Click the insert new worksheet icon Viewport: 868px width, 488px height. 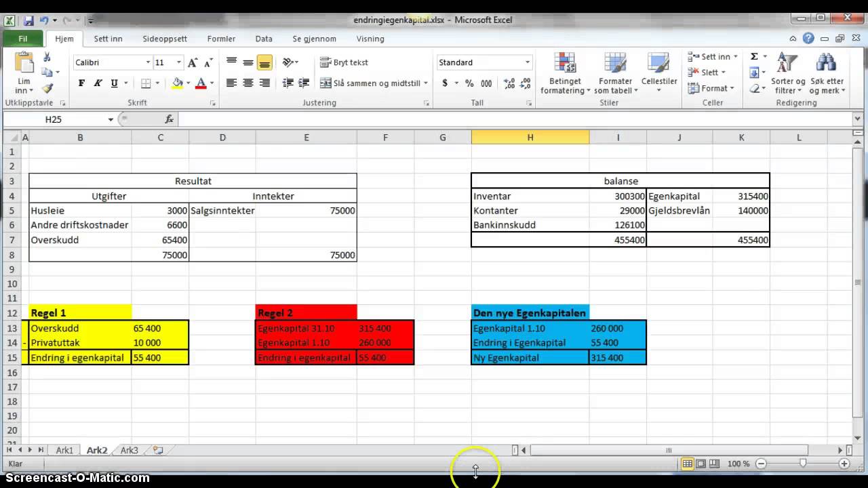(x=158, y=450)
